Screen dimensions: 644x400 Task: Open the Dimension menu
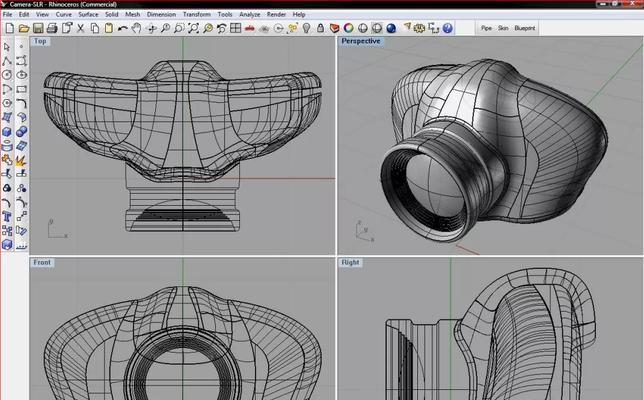click(x=161, y=14)
